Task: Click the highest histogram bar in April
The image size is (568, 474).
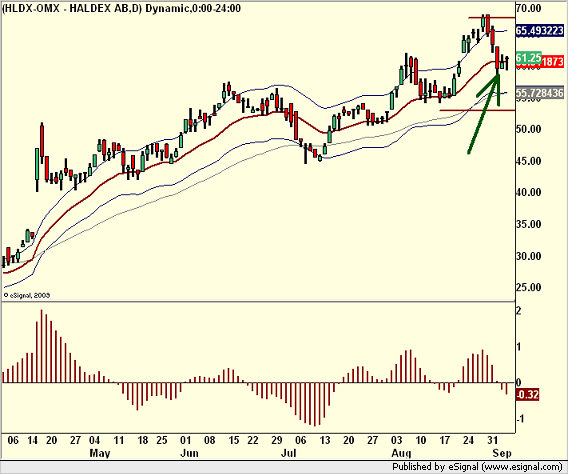Action: [42, 346]
